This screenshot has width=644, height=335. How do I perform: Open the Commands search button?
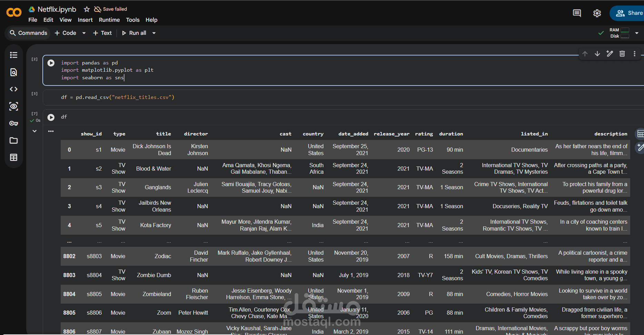pyautogui.click(x=28, y=33)
